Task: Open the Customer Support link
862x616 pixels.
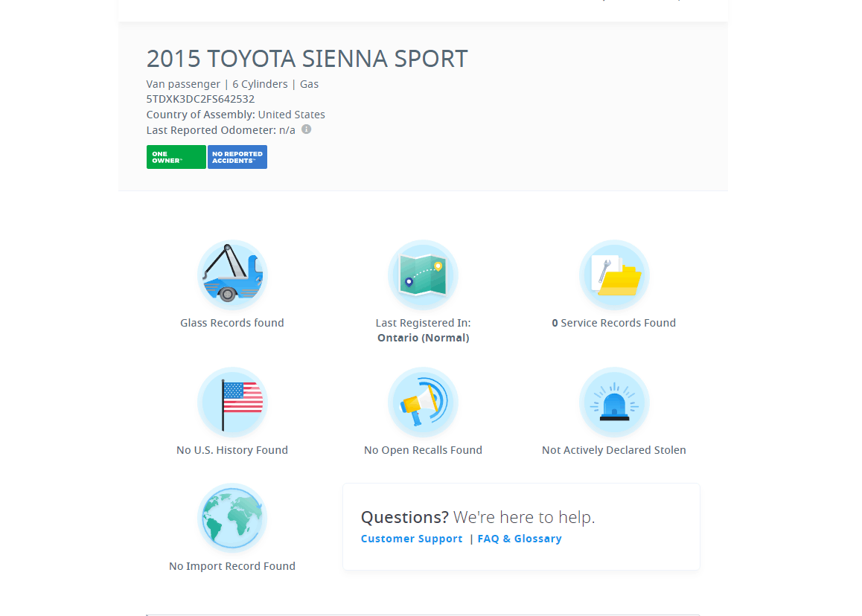Action: coord(412,539)
